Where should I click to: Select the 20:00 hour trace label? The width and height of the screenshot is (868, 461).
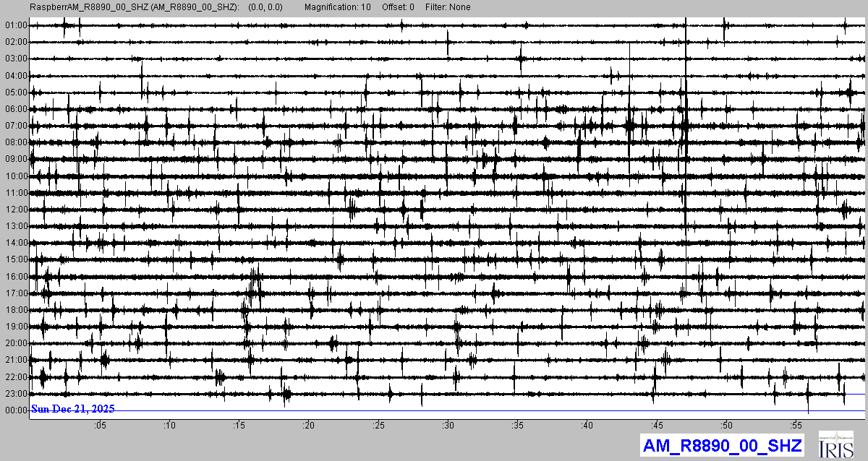click(x=15, y=343)
